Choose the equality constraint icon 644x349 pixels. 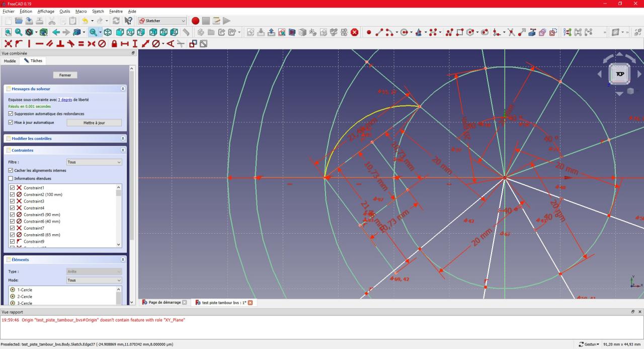(x=81, y=44)
